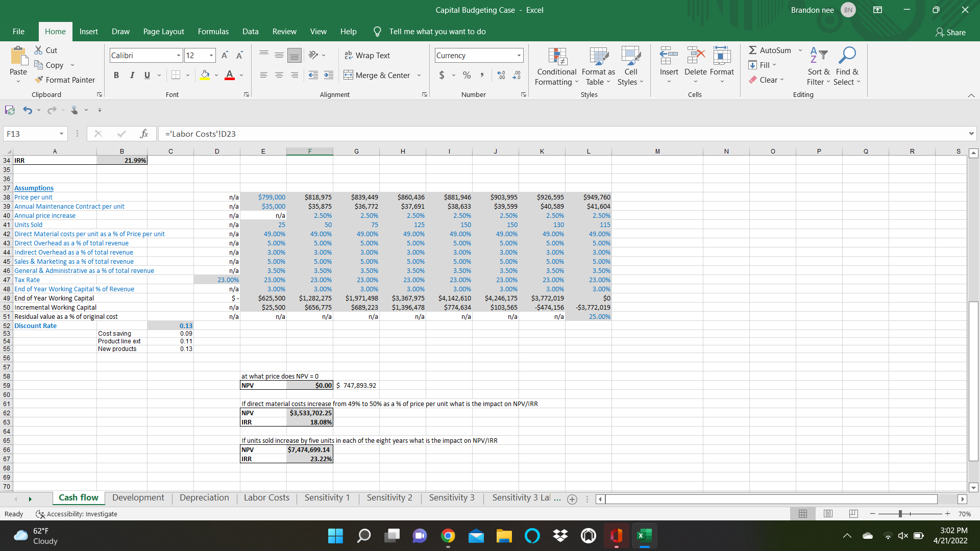Image resolution: width=980 pixels, height=551 pixels.
Task: Select the Percent Style icon
Action: 466,75
